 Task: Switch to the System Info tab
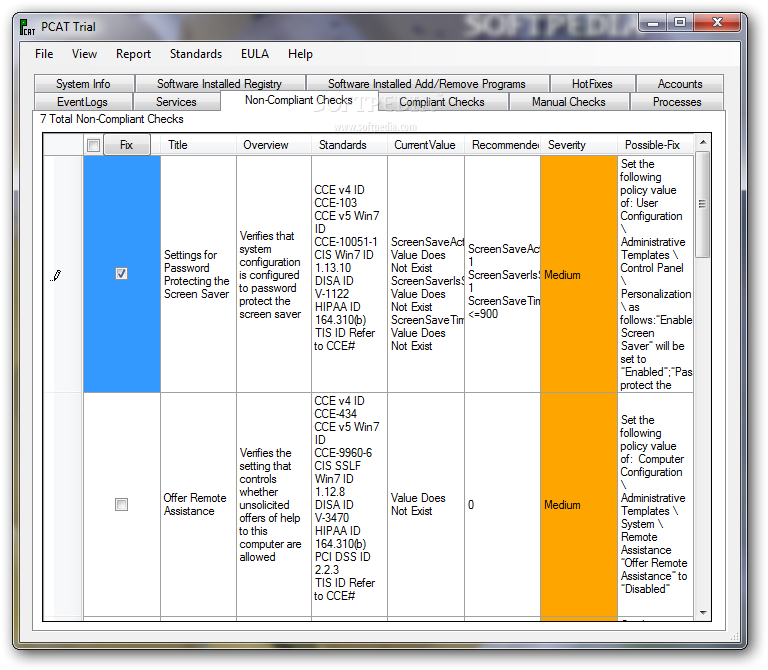[83, 84]
